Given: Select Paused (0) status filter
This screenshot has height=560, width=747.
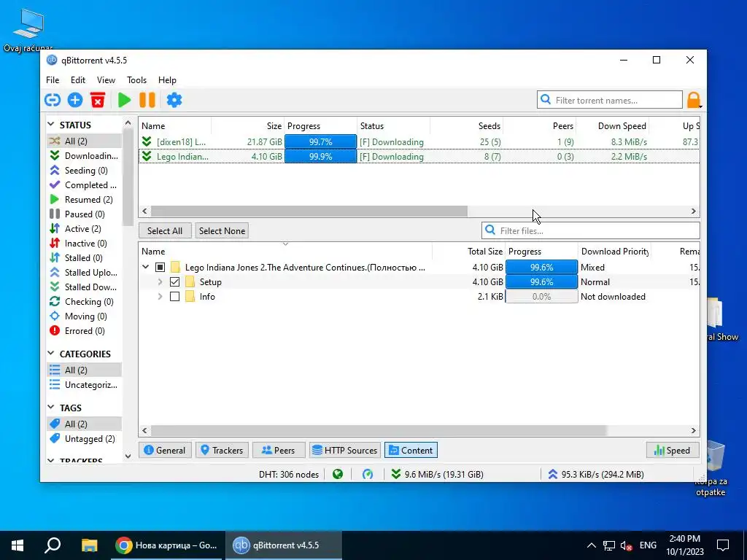Looking at the screenshot, I should tap(84, 214).
